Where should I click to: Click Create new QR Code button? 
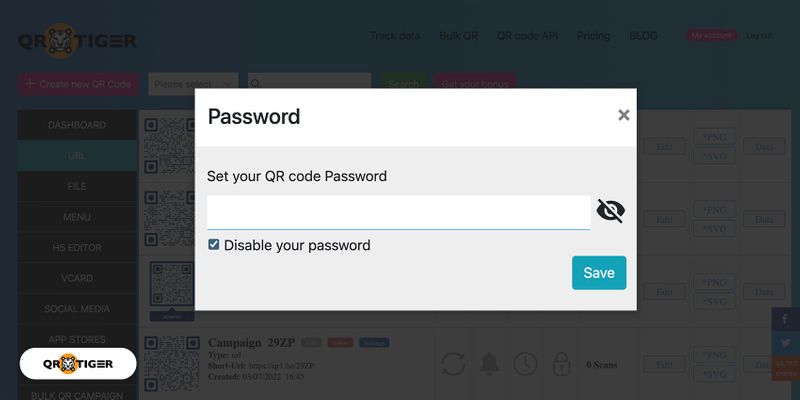tap(78, 84)
